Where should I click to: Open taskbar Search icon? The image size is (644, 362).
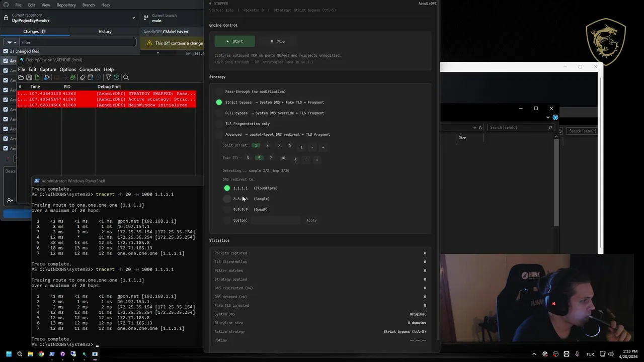click(x=20, y=354)
